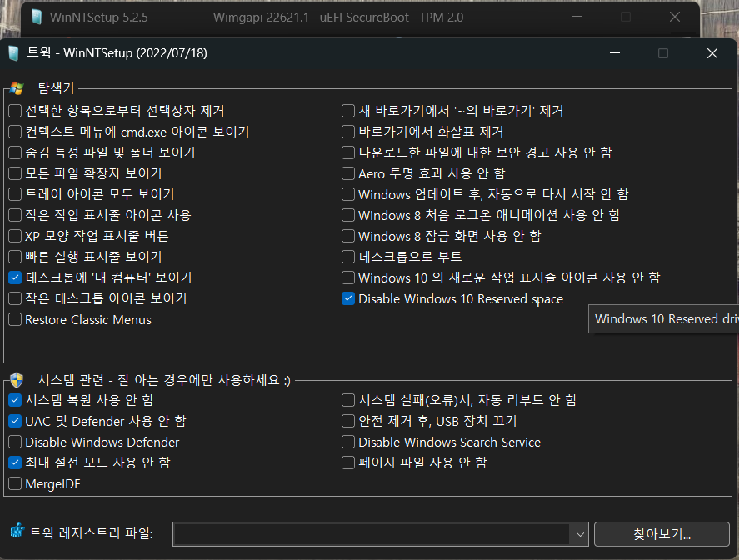This screenshot has height=560, width=739.
Task: Close the WinNTSetup 5.2.5 background window
Action: (675, 17)
